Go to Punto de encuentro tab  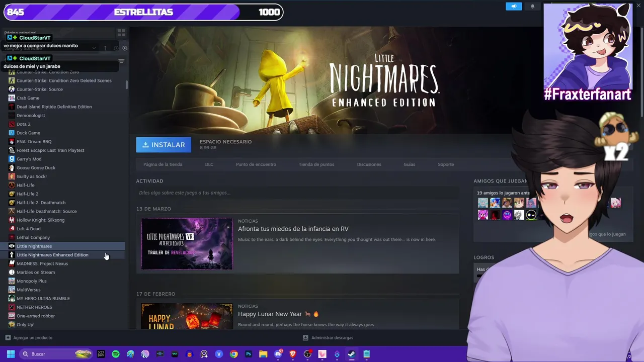tap(256, 164)
